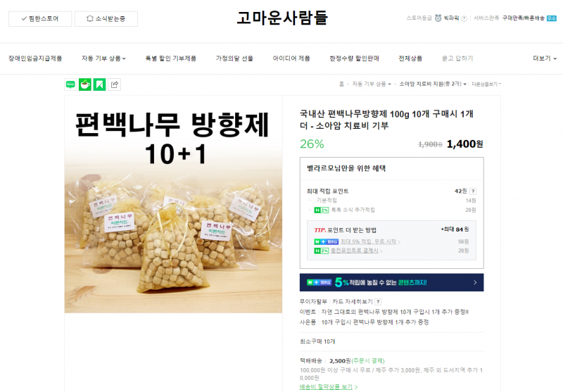The height and width of the screenshot is (392, 563).
Task: Open the 전체상품 menu item
Action: 410,58
